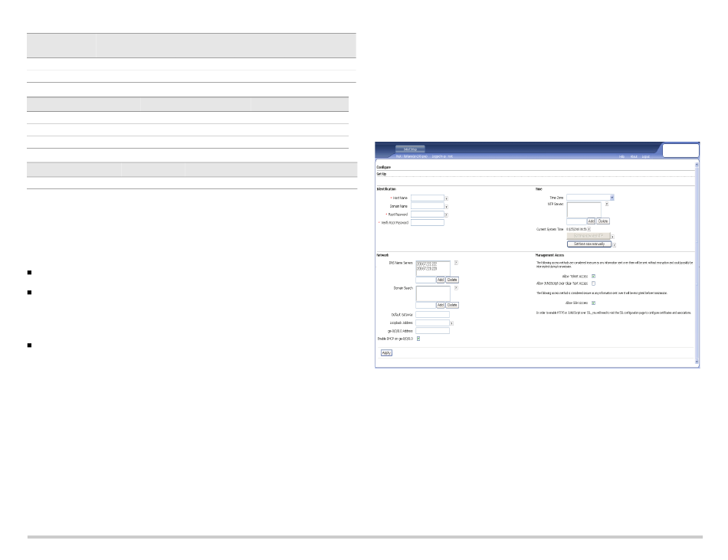Click the NTP server entry field
Image resolution: width=728 pixels, height=560 pixels.
(x=576, y=221)
